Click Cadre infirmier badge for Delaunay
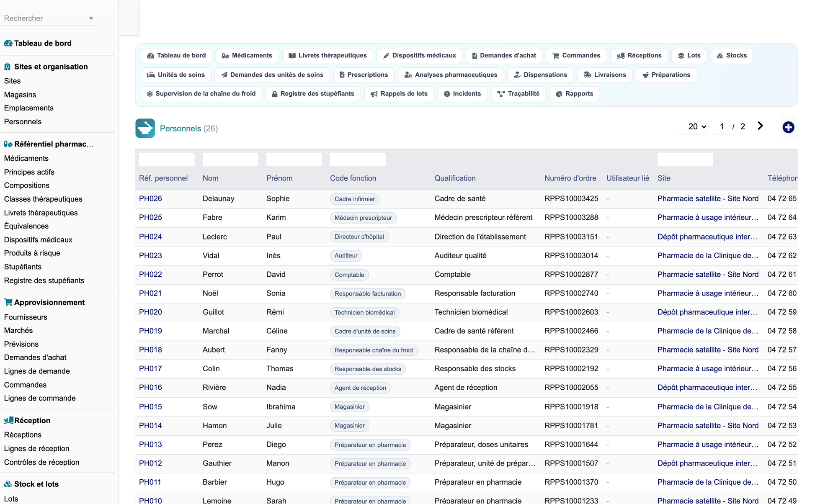The width and height of the screenshot is (815, 504). 354,199
